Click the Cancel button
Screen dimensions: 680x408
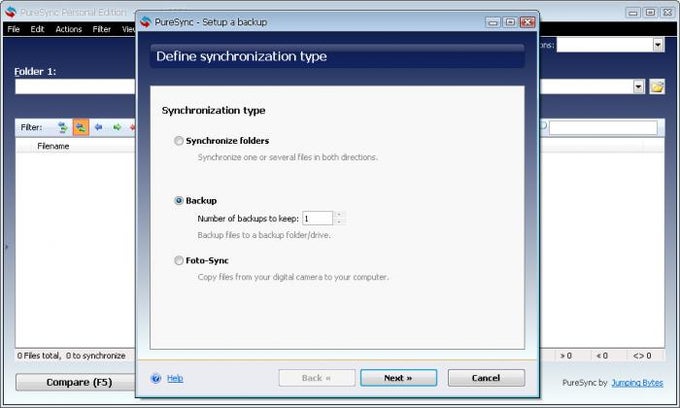486,378
